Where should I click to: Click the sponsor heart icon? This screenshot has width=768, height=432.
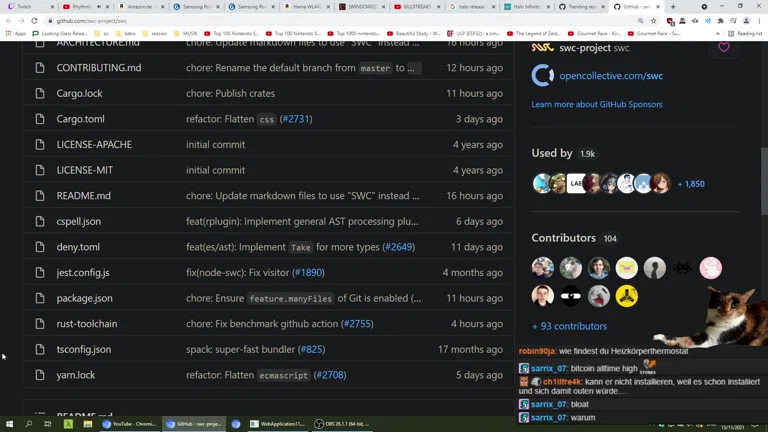[x=724, y=47]
